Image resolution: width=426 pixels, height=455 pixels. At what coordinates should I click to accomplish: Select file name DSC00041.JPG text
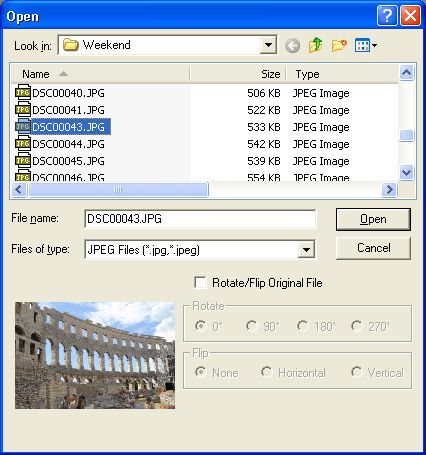[68, 110]
